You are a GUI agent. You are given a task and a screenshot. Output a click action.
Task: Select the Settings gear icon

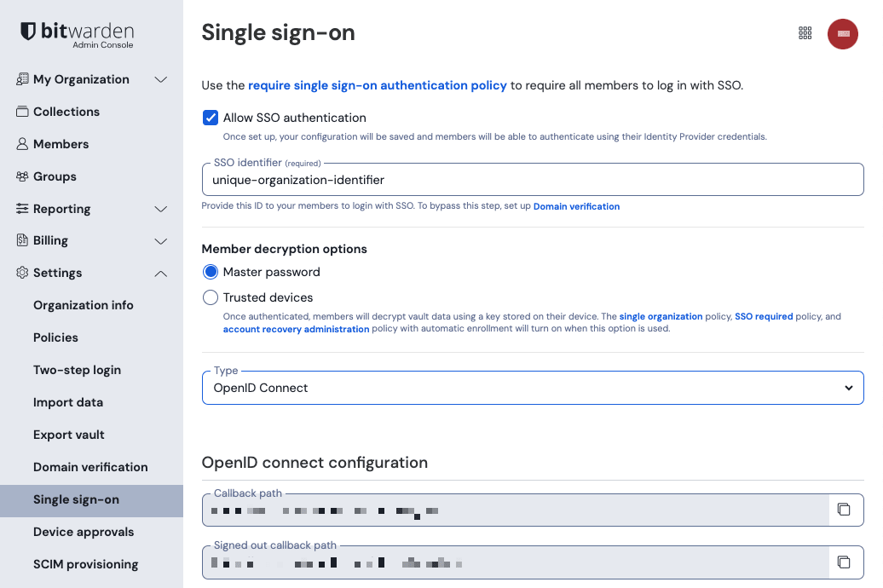pyautogui.click(x=20, y=274)
